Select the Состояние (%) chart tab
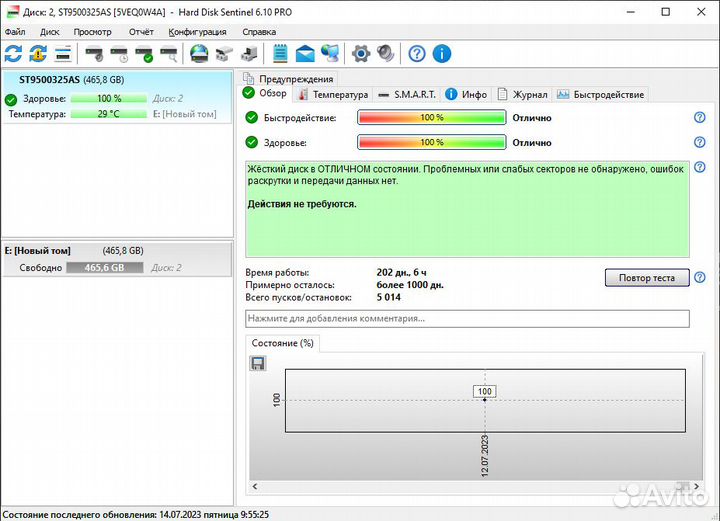 point(282,343)
